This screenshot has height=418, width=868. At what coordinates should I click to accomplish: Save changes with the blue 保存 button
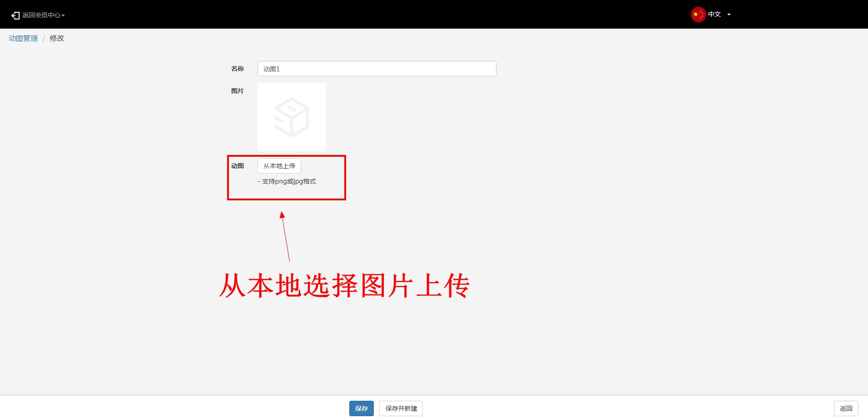(x=361, y=408)
